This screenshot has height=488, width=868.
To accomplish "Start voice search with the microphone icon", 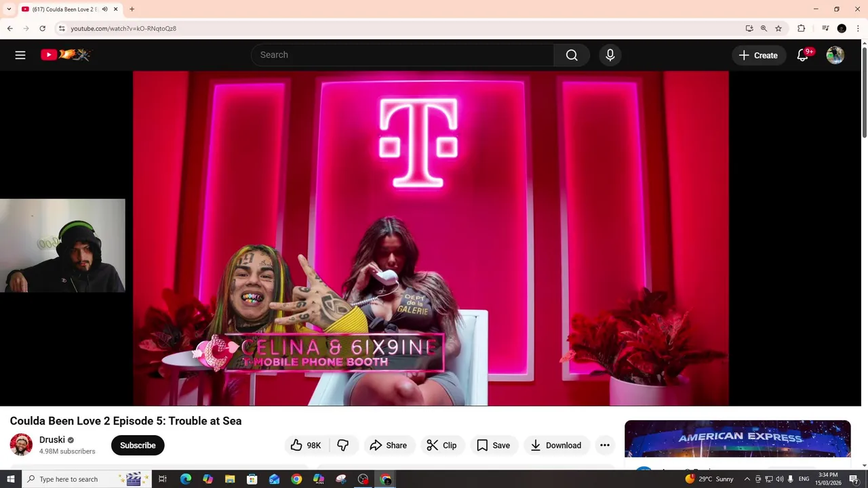I will (610, 55).
